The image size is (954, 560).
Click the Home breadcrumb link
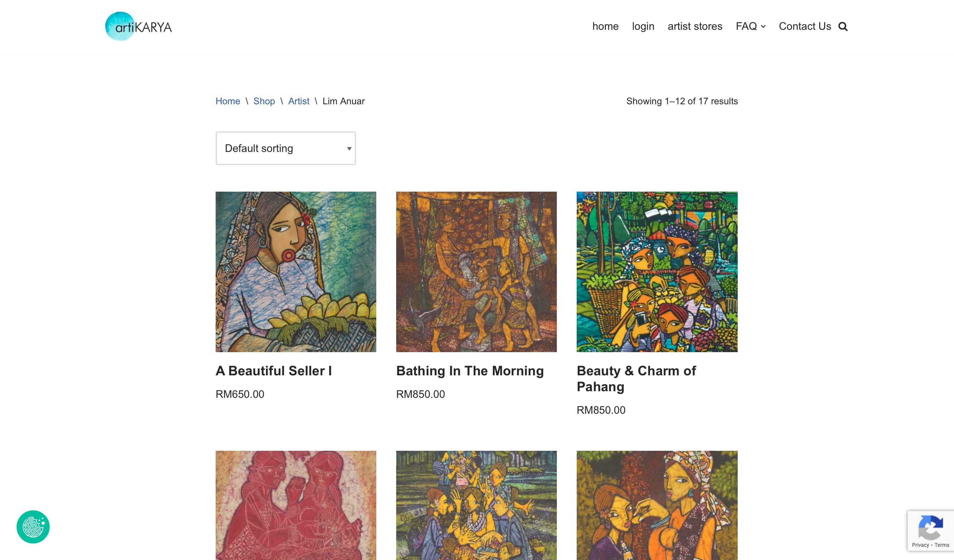[228, 101]
